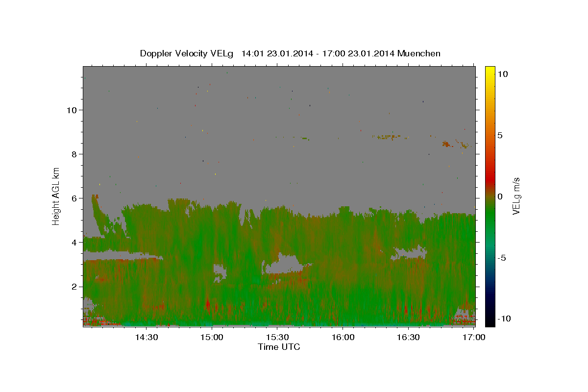The height and width of the screenshot is (392, 588).
Task: Click the colorbar tick label 0
Action: coord(500,196)
